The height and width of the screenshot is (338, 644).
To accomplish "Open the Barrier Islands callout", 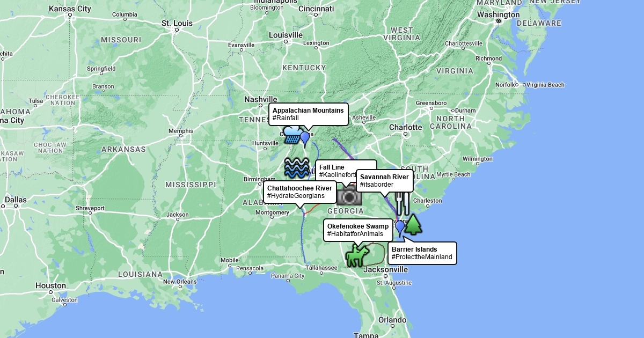I will click(x=422, y=253).
